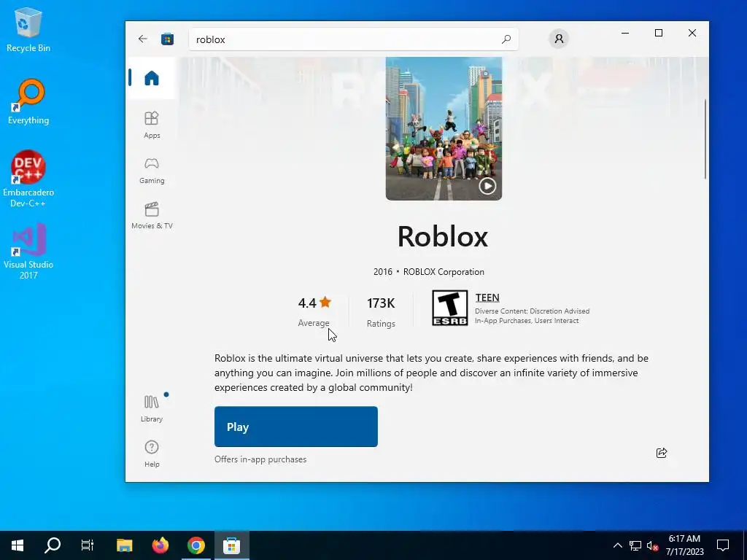Screen dimensions: 747x560
Task: Click the Share icon for Roblox
Action: 661,453
